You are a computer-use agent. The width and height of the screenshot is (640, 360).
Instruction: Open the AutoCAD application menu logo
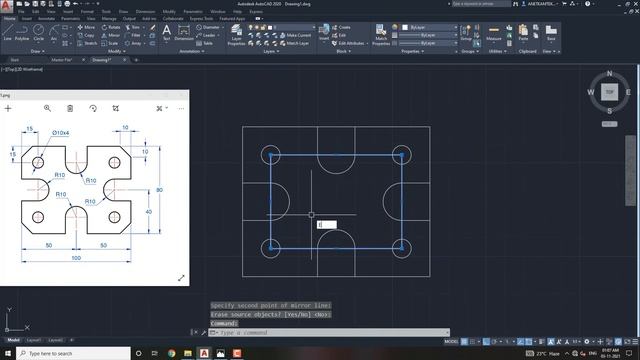(x=6, y=6)
